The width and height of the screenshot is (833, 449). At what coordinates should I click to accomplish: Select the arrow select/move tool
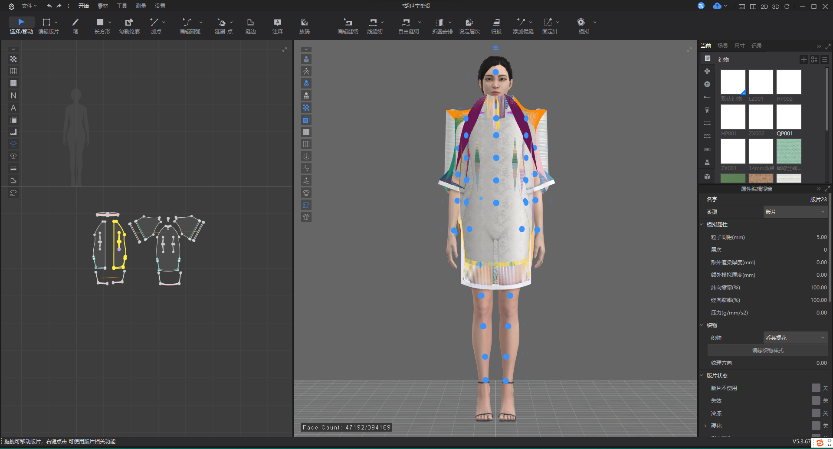(x=21, y=21)
